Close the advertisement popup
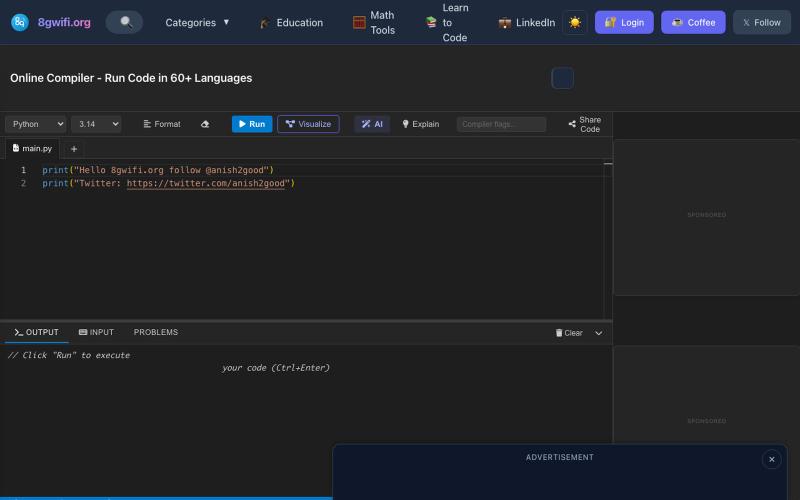 pos(771,459)
